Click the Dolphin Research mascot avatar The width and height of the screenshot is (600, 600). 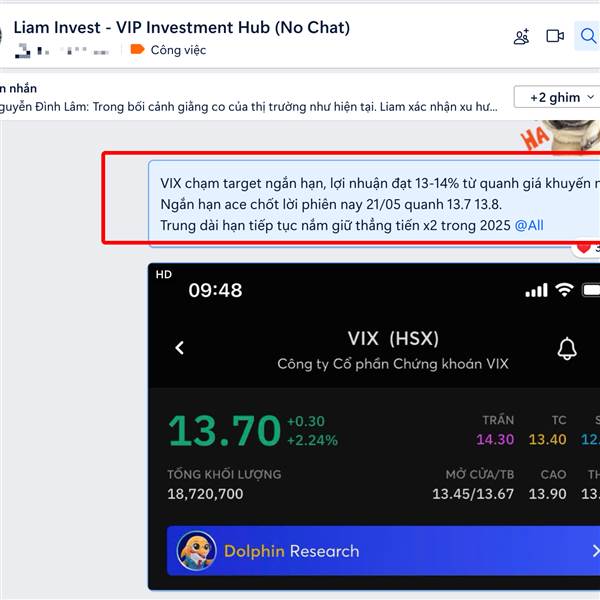click(196, 551)
